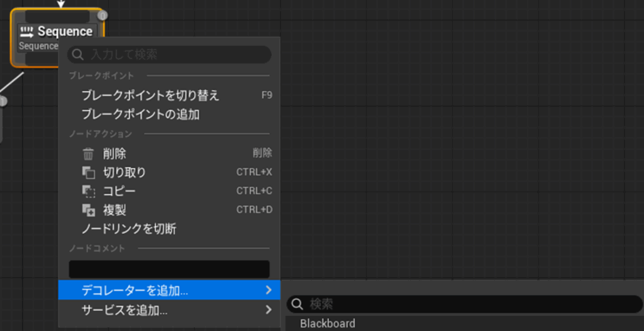
Task: Choose ブレークポイントを切り替え from the context menu
Action: [150, 95]
